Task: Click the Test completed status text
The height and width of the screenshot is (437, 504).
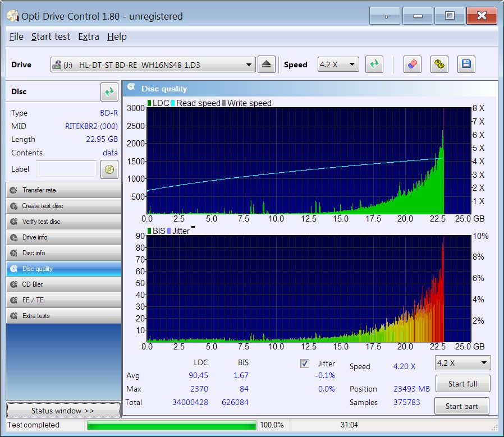Action: 34,425
